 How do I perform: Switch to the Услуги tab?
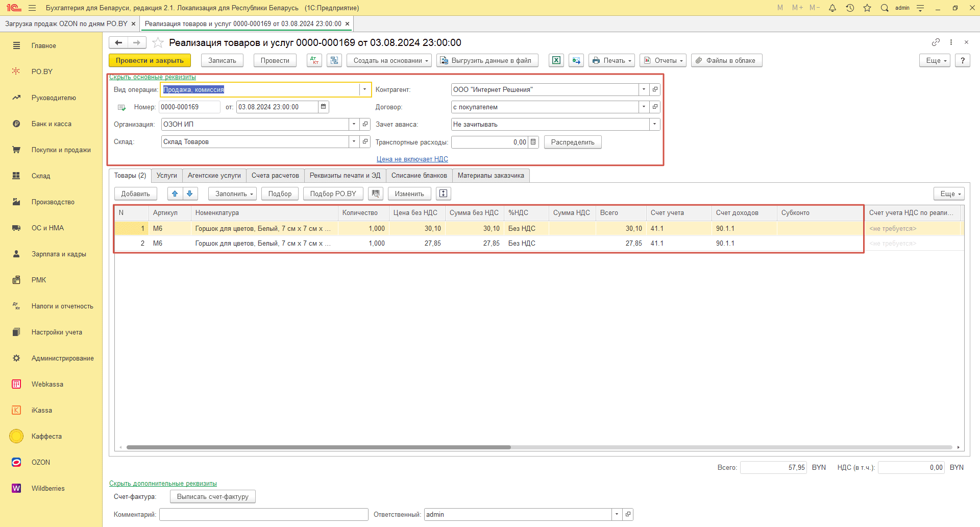167,175
